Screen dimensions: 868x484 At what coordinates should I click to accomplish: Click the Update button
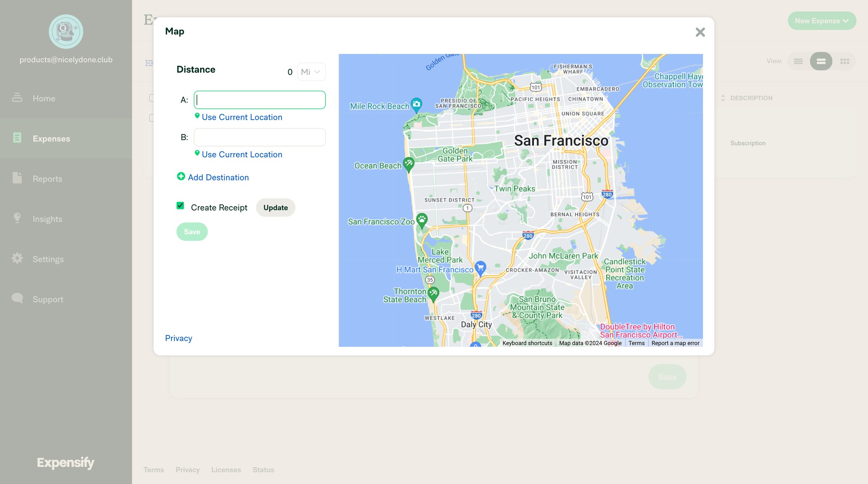pyautogui.click(x=276, y=208)
